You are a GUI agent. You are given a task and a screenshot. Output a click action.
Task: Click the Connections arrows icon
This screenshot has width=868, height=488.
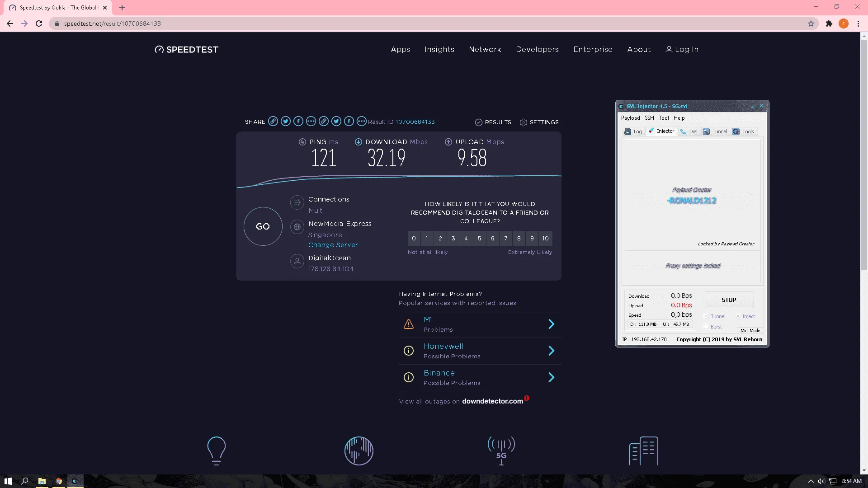(297, 202)
